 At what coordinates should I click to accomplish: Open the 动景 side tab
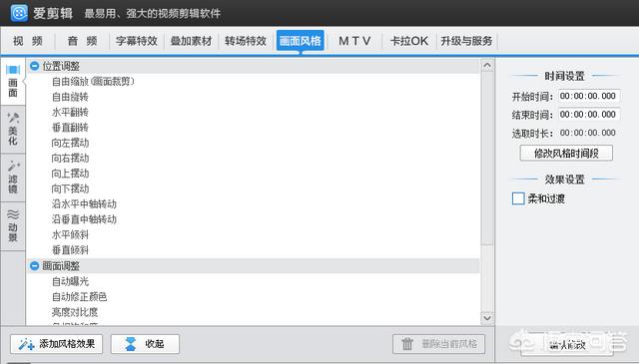coord(13,225)
